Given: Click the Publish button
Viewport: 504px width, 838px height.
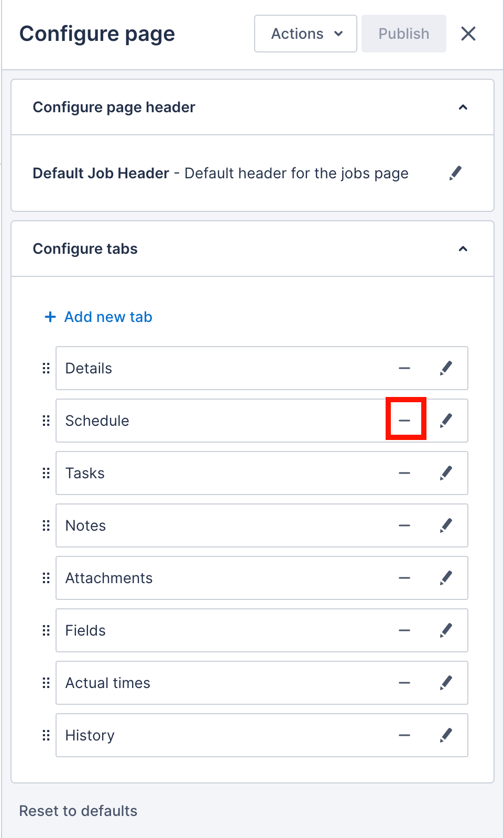Looking at the screenshot, I should click(x=403, y=34).
